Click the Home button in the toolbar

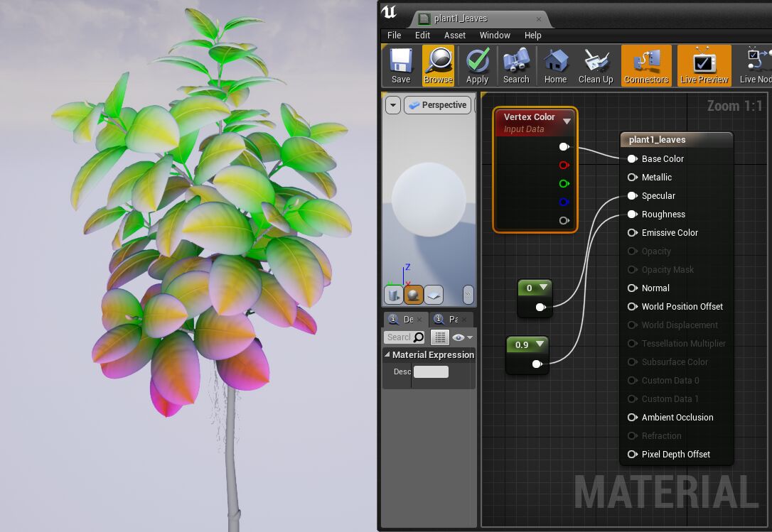click(555, 65)
